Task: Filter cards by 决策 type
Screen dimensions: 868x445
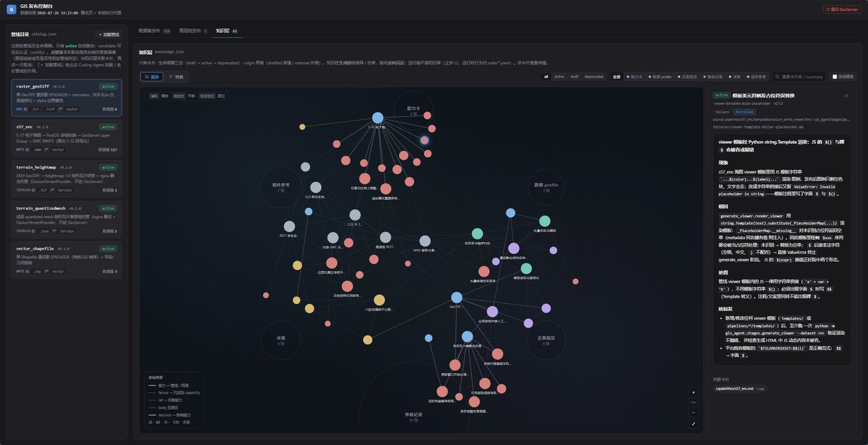Action: click(735, 77)
